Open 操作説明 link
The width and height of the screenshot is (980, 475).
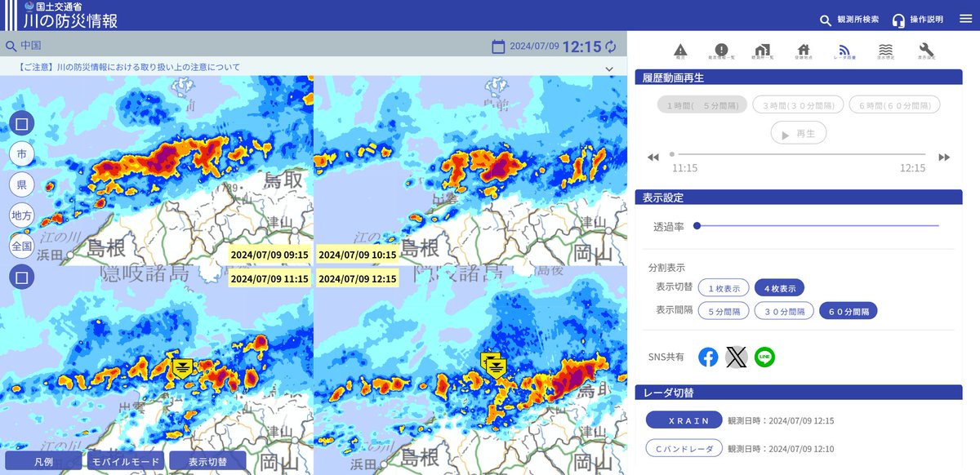coord(926,20)
